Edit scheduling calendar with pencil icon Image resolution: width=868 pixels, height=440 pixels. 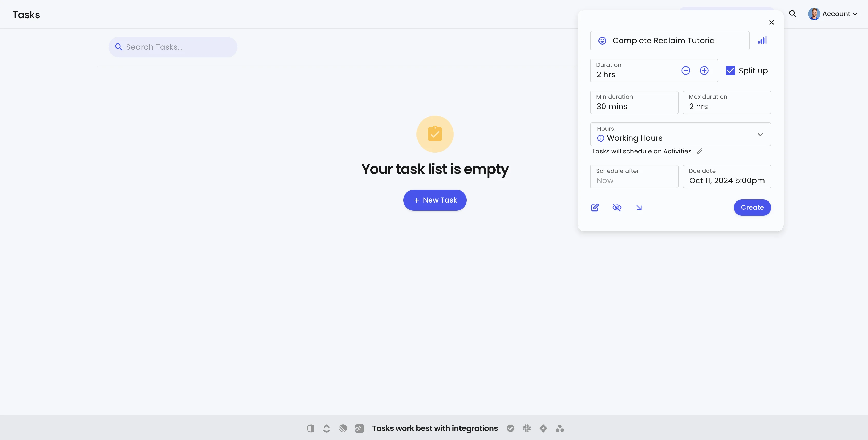click(699, 151)
